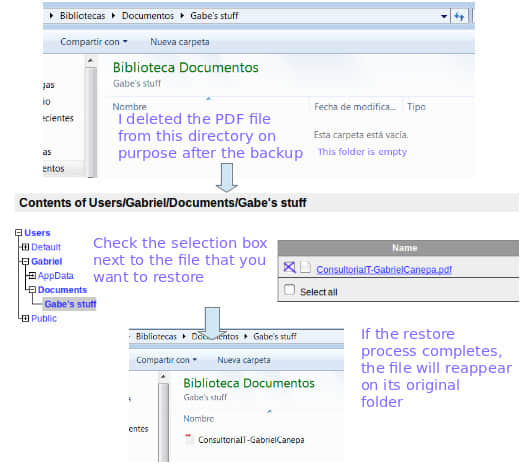
Task: Open the address bar history dropdown arrow
Action: pos(444,16)
